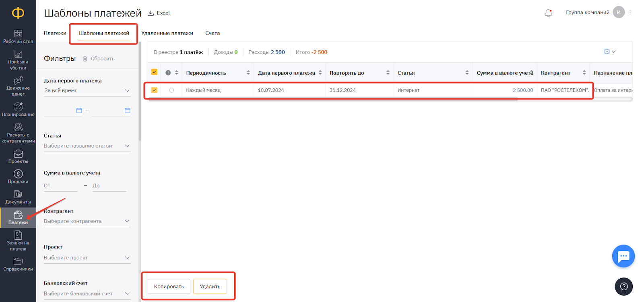This screenshot has height=302, width=644.
Task: Select the radio button in the payment row
Action: click(x=172, y=90)
